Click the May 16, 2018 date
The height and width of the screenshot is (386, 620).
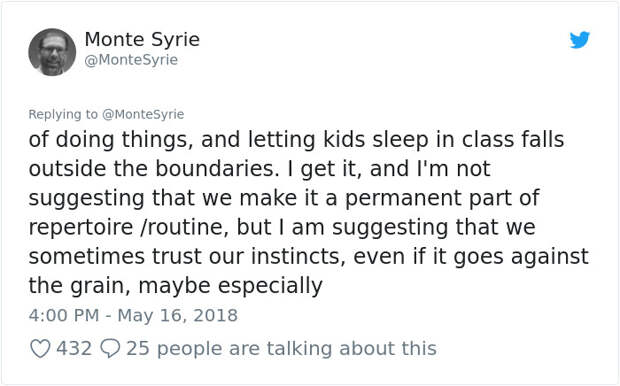(x=178, y=316)
